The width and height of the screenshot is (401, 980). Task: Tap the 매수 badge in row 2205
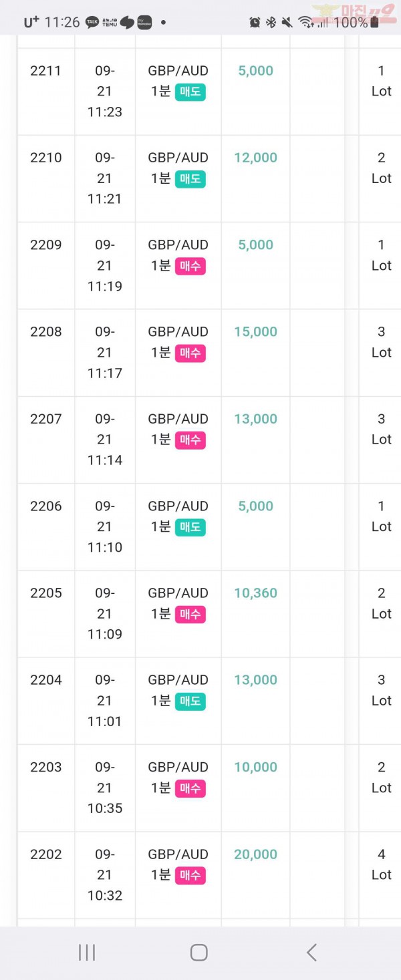coord(190,614)
